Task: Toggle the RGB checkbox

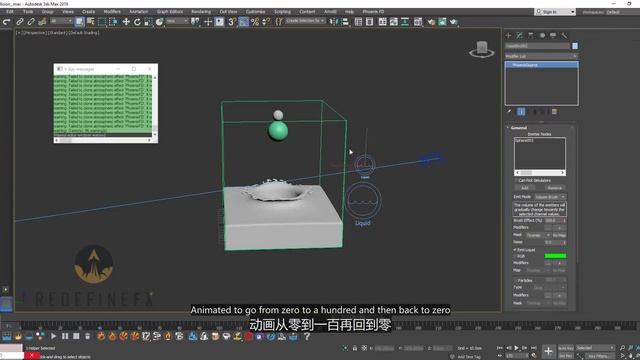Action: 515,256
